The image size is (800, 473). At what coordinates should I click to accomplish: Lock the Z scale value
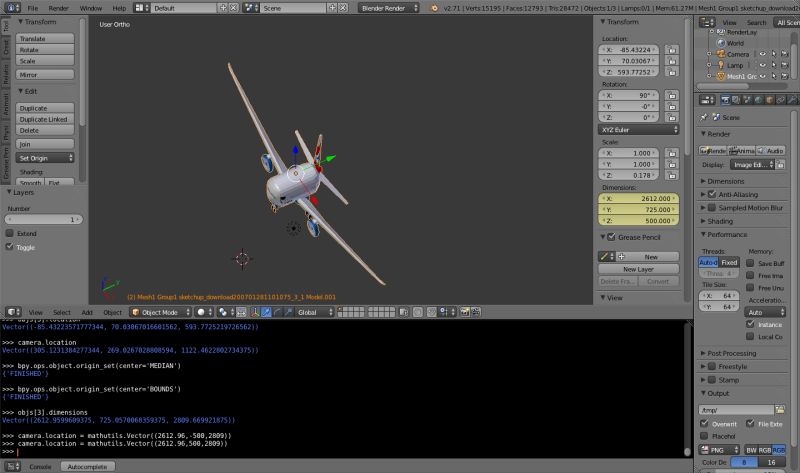pyautogui.click(x=672, y=175)
